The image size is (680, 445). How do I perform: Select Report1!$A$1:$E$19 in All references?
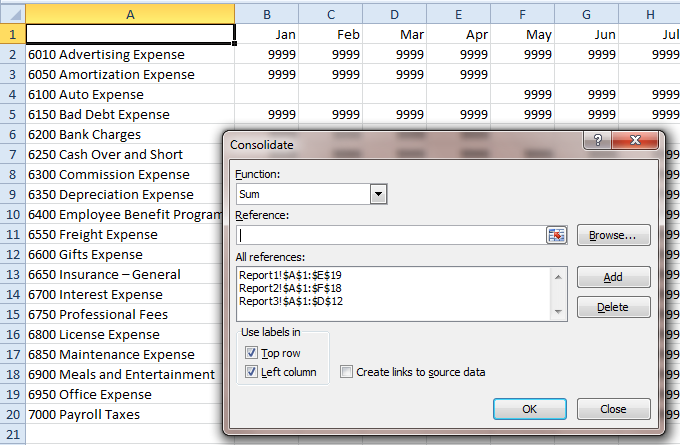pyautogui.click(x=292, y=273)
